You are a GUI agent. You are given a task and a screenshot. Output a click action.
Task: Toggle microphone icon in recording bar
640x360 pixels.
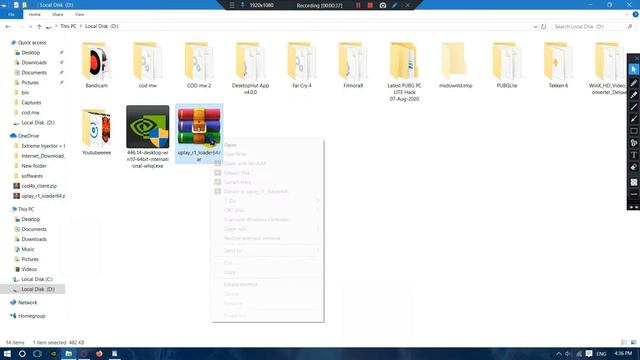click(242, 5)
